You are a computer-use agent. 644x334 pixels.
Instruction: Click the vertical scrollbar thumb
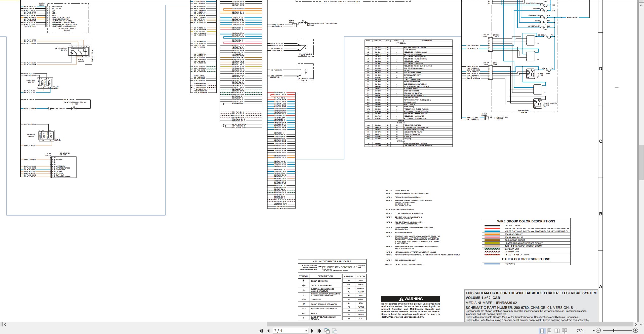coord(641,162)
